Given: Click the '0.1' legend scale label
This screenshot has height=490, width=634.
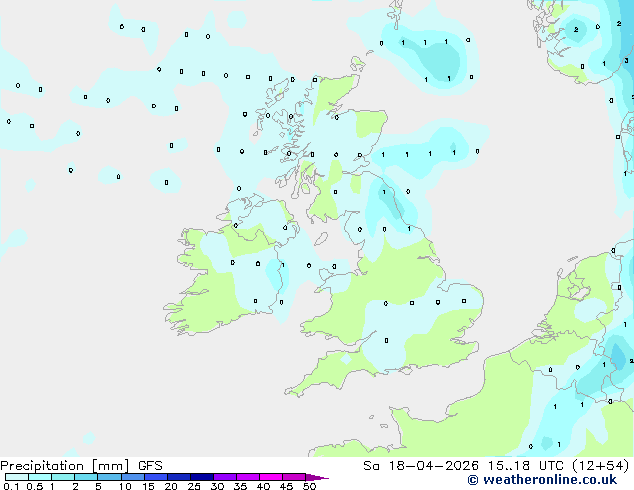Looking at the screenshot, I should (11, 486).
